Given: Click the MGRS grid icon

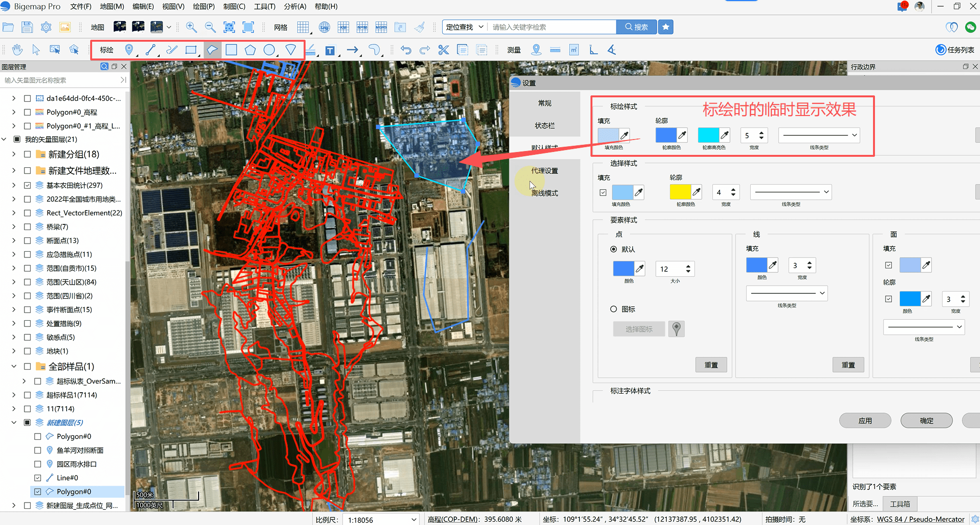Looking at the screenshot, I should click(x=381, y=27).
